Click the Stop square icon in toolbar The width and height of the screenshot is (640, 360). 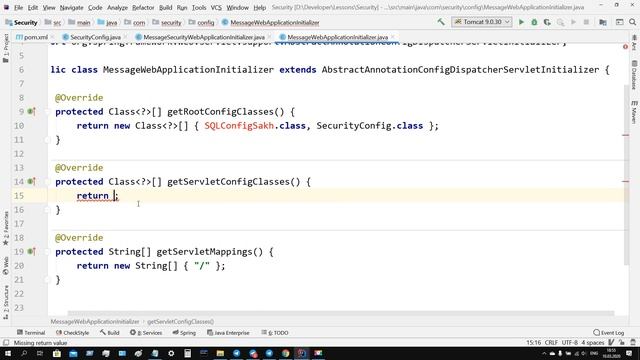(586, 22)
